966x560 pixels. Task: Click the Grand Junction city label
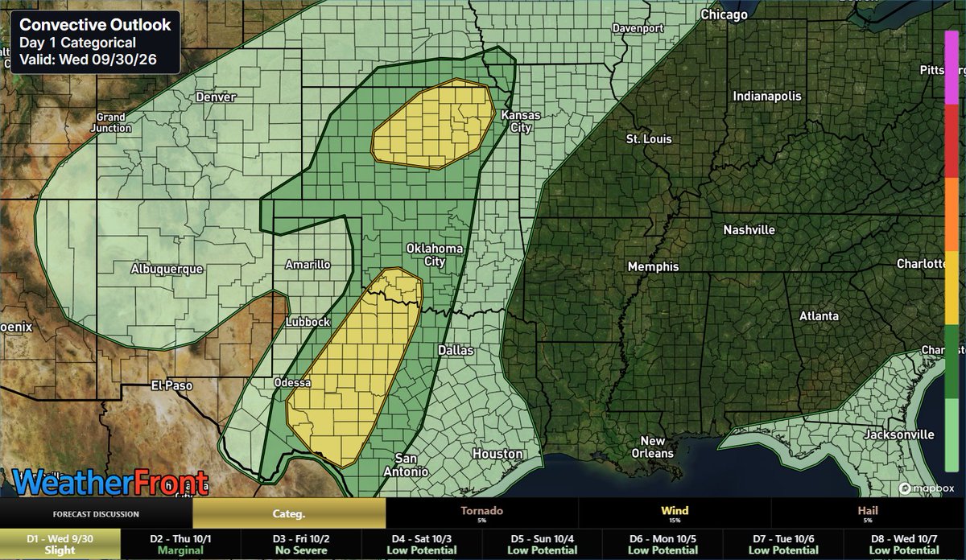point(112,122)
